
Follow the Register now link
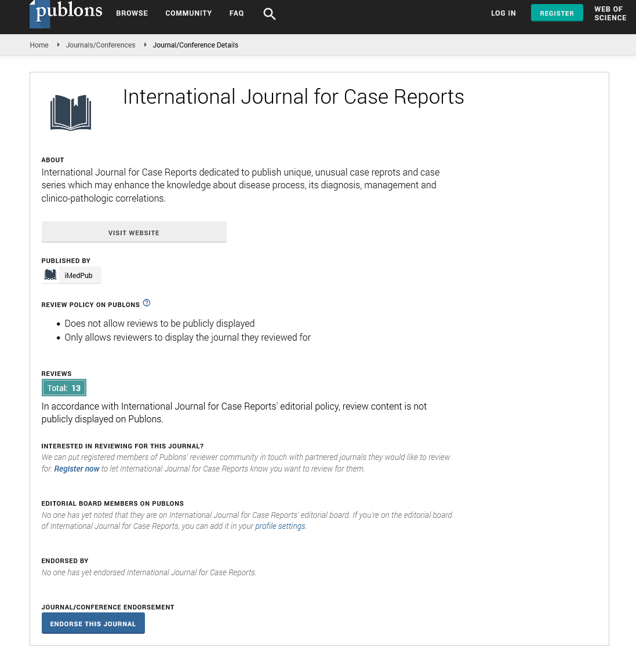coord(77,469)
